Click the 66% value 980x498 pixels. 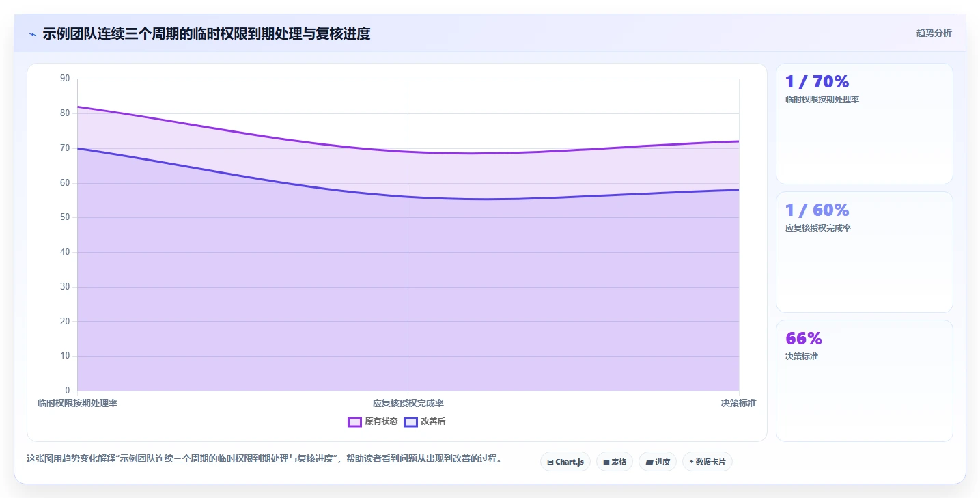[x=804, y=339]
